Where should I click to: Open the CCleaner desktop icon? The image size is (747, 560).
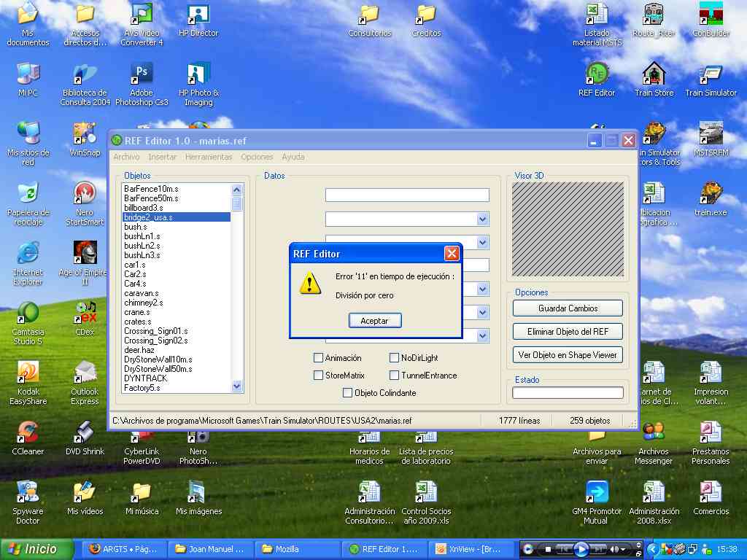click(x=28, y=433)
